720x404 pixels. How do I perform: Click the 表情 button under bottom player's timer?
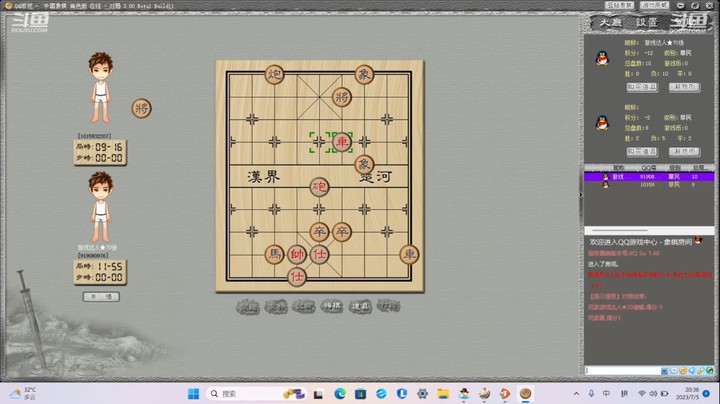(x=101, y=297)
